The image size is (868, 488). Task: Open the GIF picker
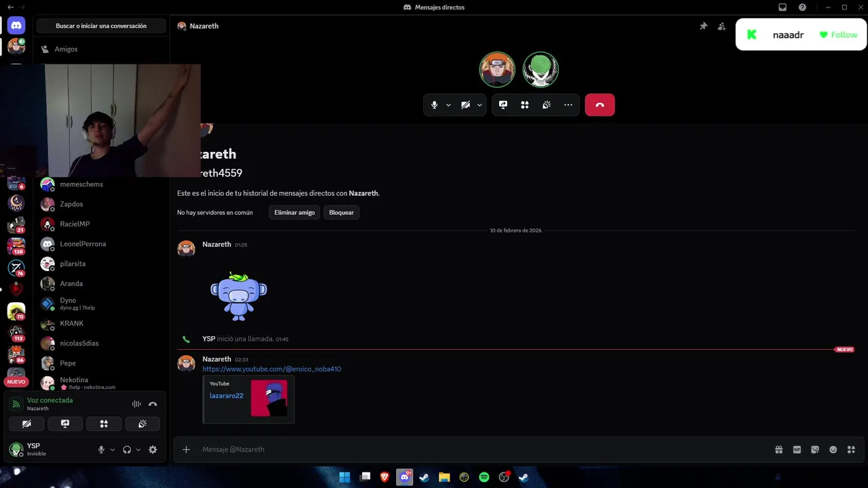797,449
